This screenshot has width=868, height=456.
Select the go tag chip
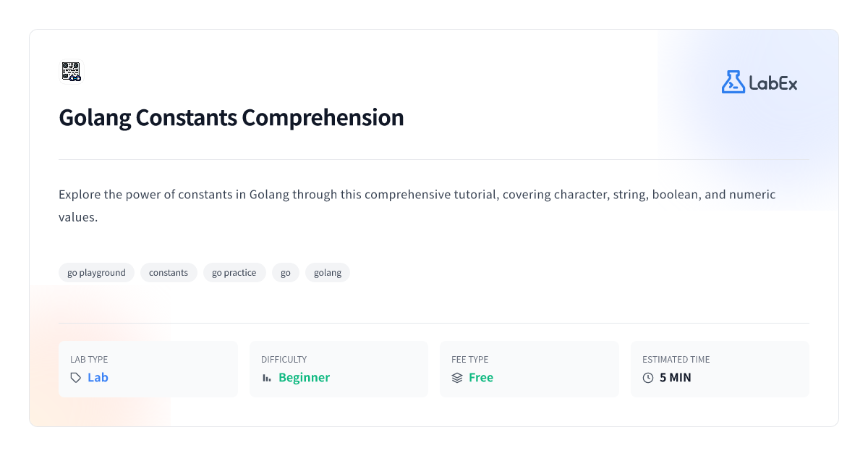pos(286,273)
